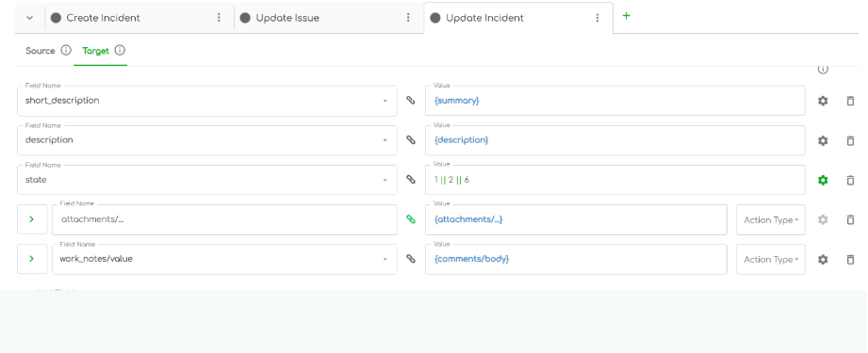
Task: Delete the work_notes/value mapping row
Action: pos(850,259)
